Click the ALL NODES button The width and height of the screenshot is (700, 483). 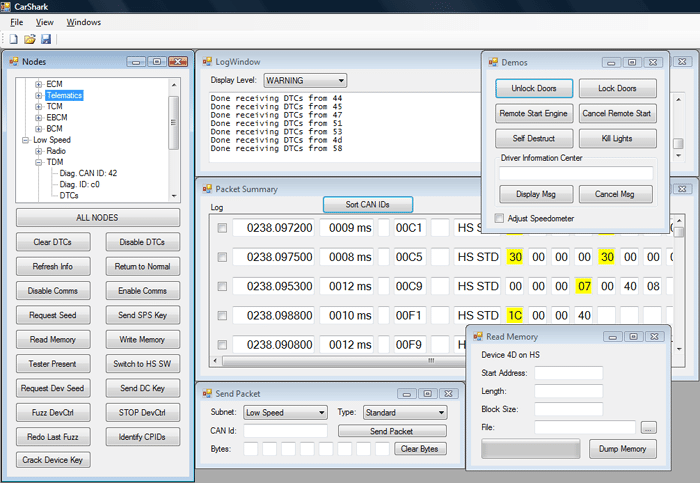pyautogui.click(x=98, y=218)
